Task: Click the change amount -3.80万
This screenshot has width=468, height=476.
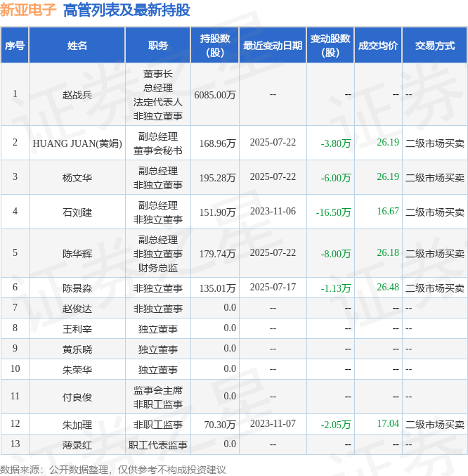Action: click(x=336, y=143)
